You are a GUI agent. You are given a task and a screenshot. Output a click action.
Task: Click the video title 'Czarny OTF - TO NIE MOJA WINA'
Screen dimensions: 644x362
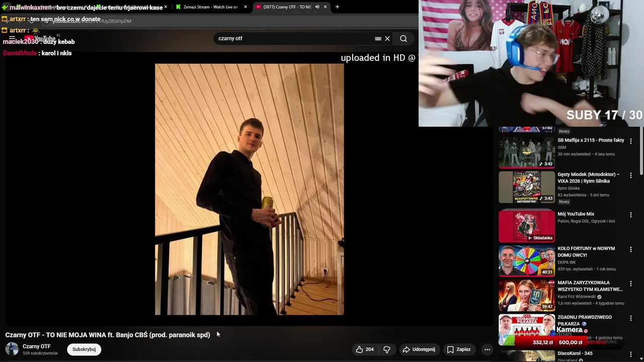click(108, 335)
